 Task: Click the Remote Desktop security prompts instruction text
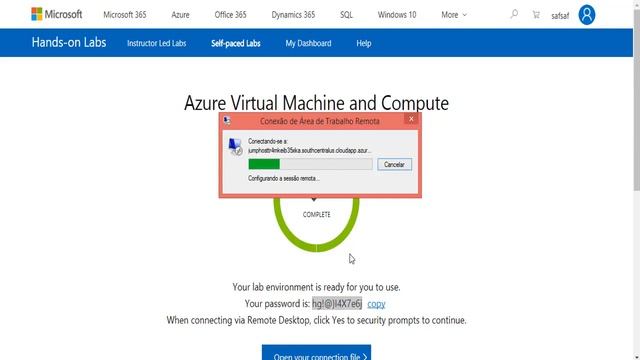316,320
